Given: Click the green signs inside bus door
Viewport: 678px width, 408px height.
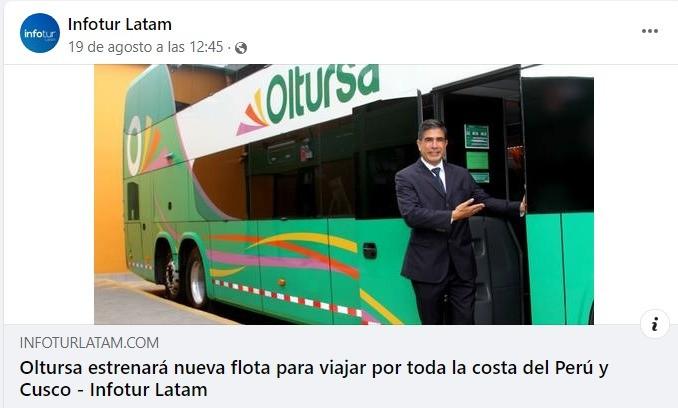Looking at the screenshot, I should coord(477,153).
